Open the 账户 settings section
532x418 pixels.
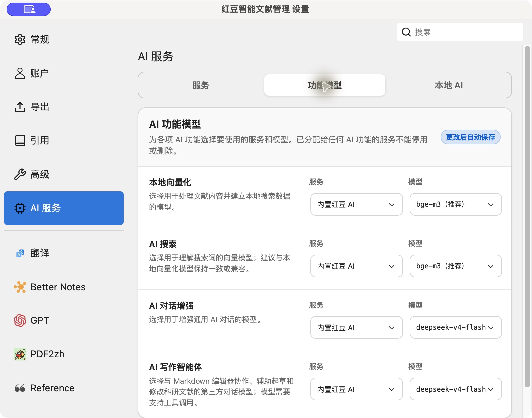(x=64, y=73)
